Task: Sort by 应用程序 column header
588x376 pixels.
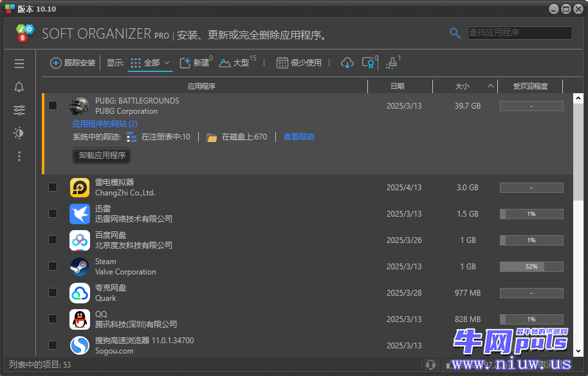Action: (201, 86)
